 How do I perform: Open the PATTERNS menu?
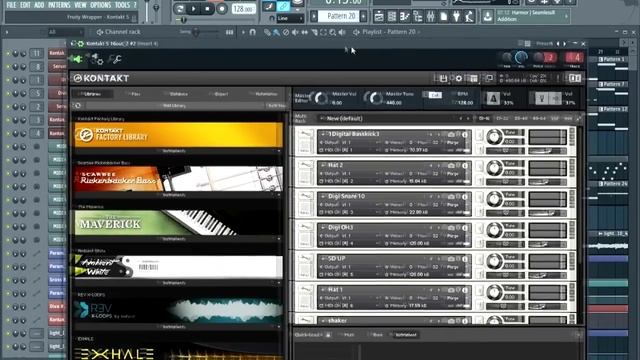(x=59, y=5)
